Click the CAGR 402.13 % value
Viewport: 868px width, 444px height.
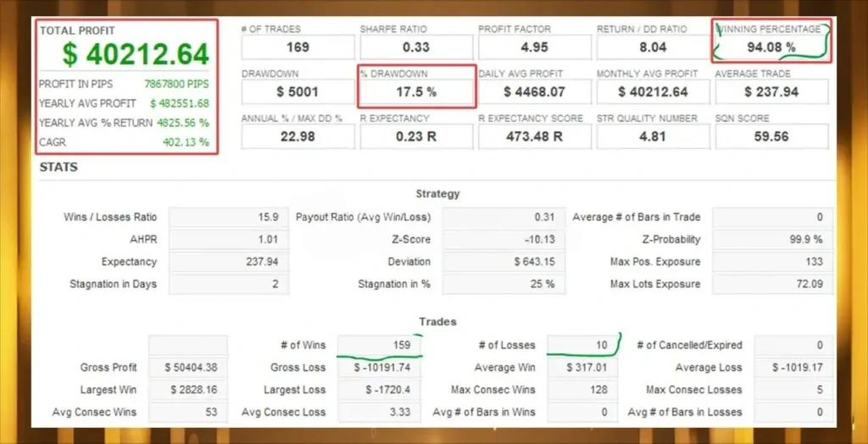186,142
